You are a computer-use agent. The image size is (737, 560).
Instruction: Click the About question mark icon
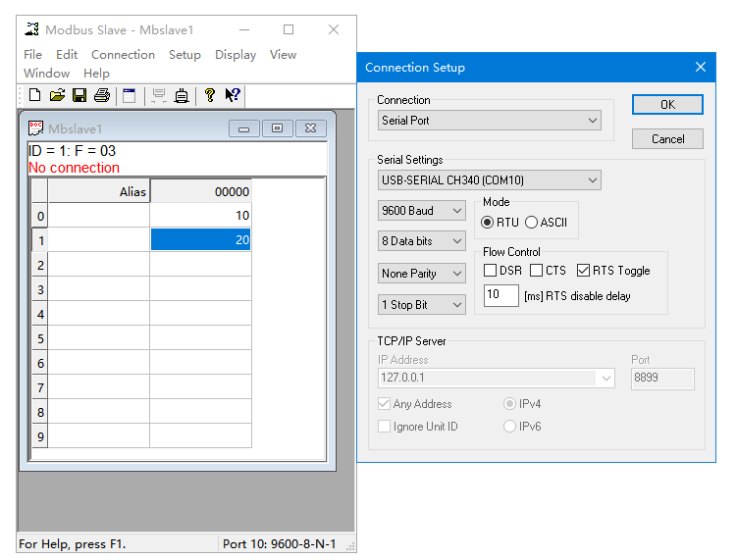click(209, 95)
